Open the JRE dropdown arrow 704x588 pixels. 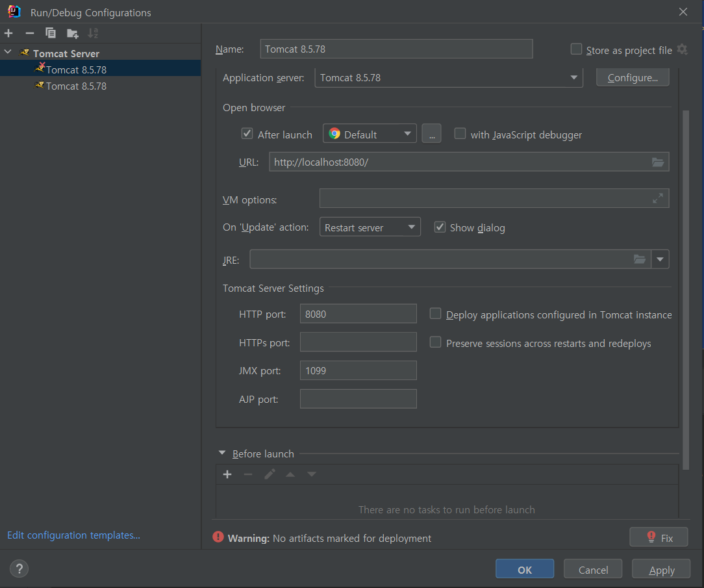coord(660,259)
